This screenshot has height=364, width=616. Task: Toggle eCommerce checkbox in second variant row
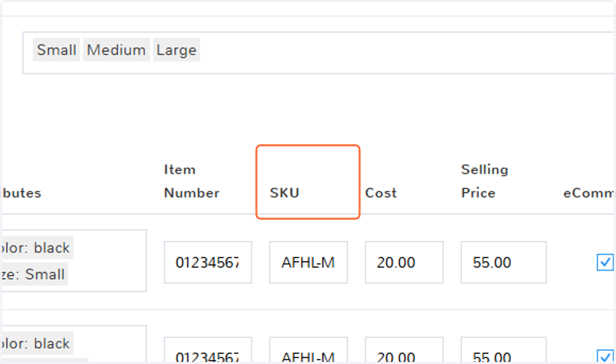[x=605, y=356]
